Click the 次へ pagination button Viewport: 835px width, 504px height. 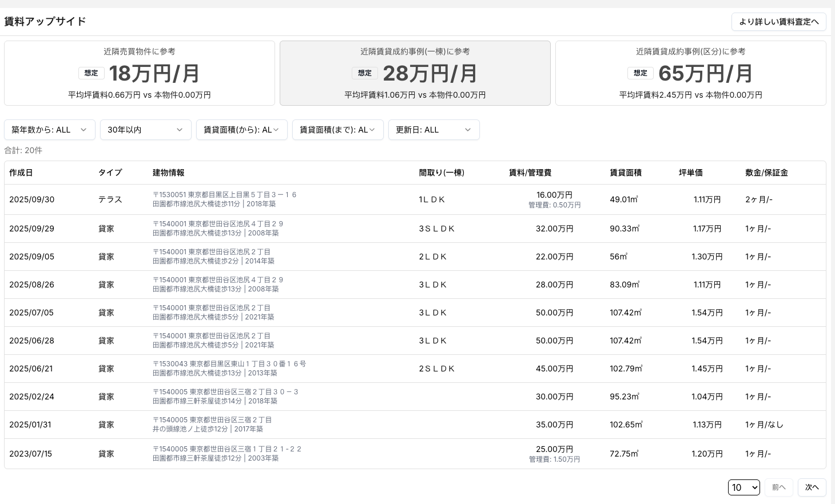pos(812,487)
